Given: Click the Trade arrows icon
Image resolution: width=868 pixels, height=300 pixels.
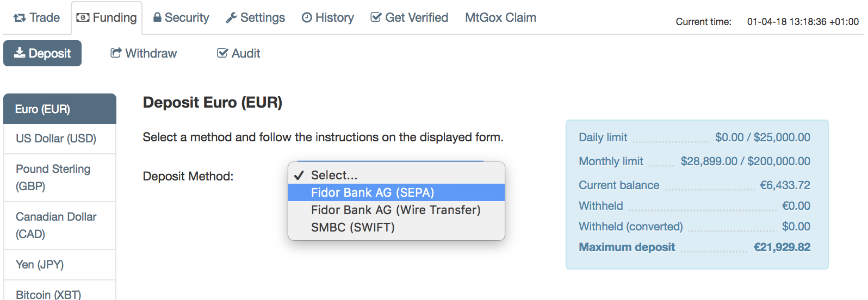Looking at the screenshot, I should click(x=20, y=18).
